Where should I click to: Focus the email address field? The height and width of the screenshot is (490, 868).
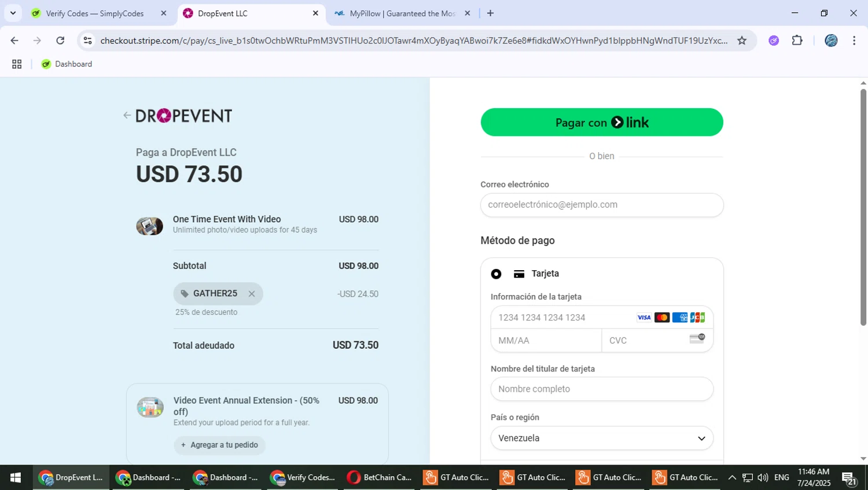click(602, 205)
